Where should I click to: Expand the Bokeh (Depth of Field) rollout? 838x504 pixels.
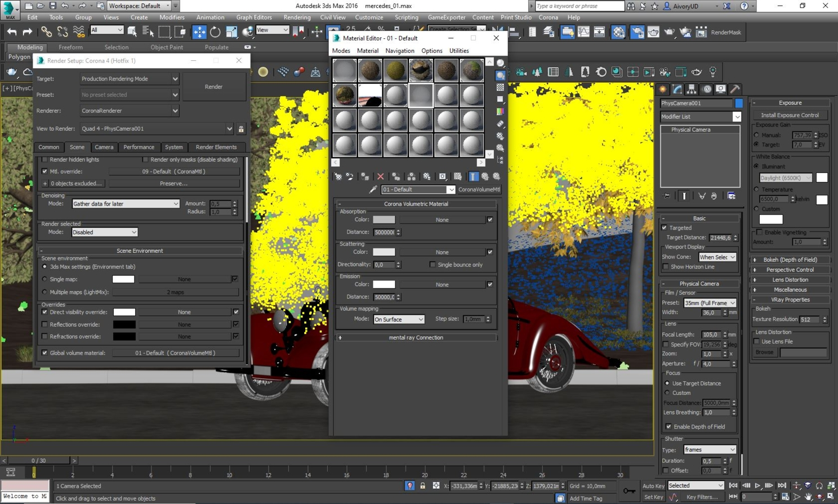pos(790,260)
